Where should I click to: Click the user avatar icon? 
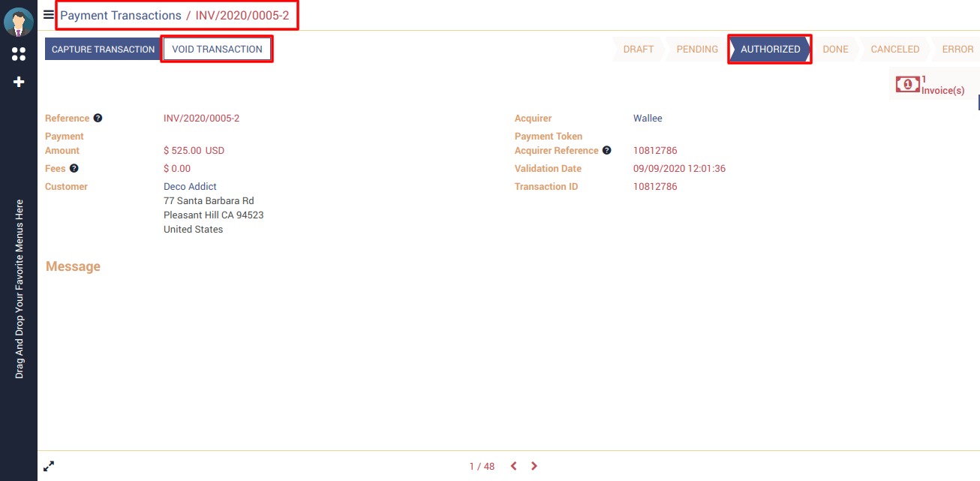(19, 22)
